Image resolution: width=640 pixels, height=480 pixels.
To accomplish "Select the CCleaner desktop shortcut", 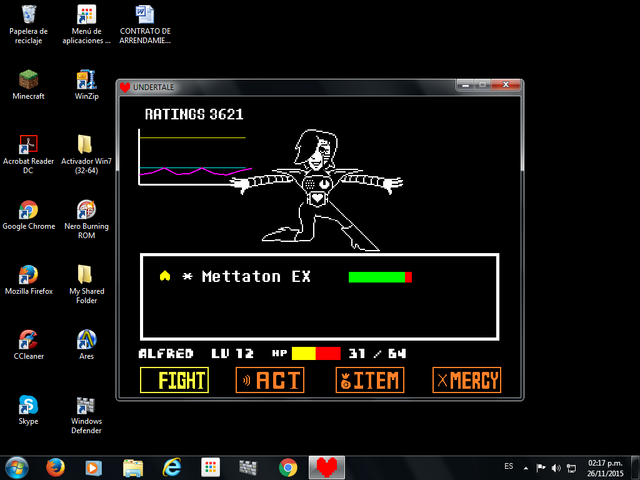I will coord(29,345).
